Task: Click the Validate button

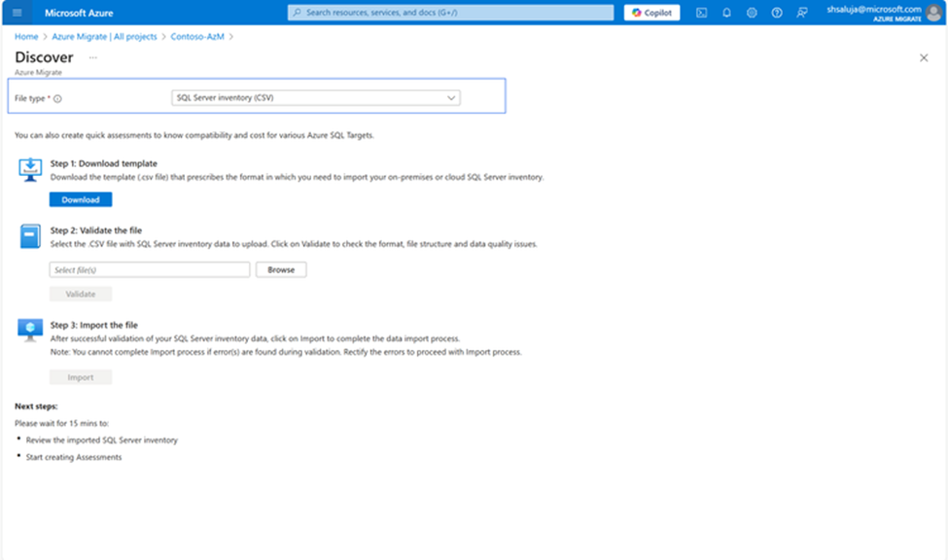Action: pyautogui.click(x=81, y=294)
